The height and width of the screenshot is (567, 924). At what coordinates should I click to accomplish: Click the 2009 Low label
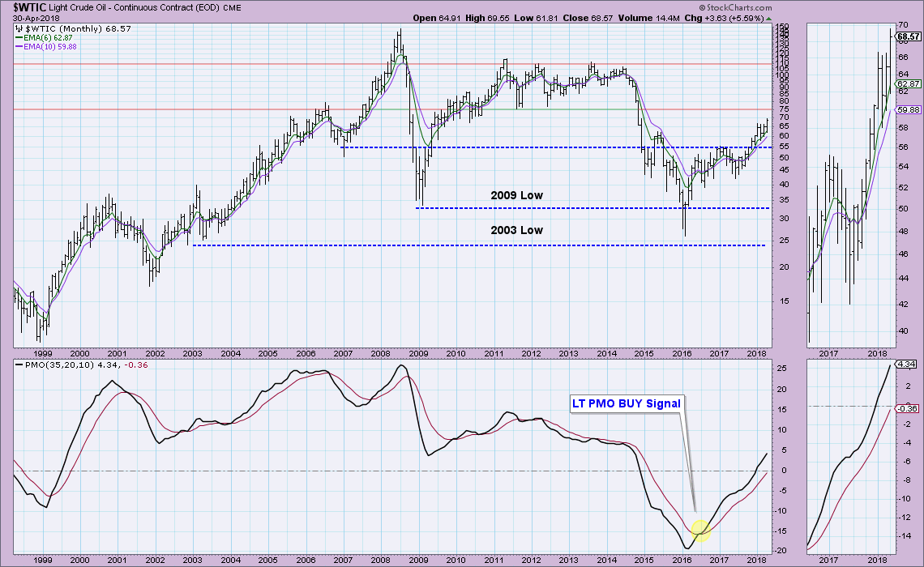(x=516, y=195)
